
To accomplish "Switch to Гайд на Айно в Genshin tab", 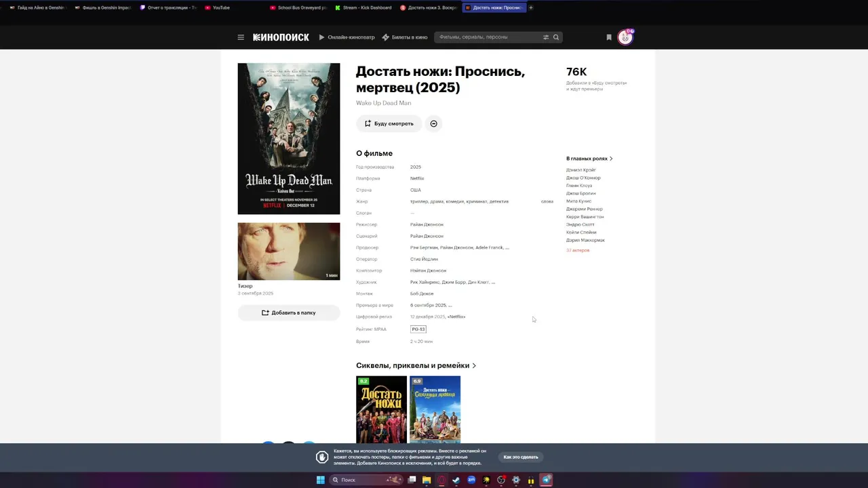I will 37,7.
